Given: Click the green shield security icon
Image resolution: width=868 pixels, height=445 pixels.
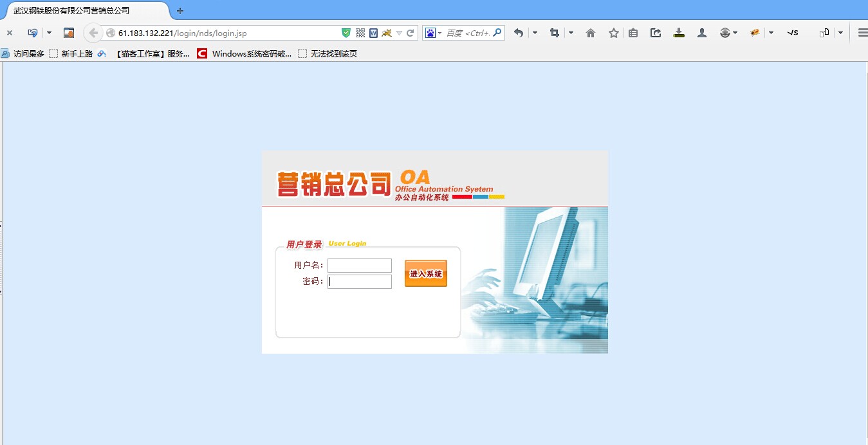Looking at the screenshot, I should 346,33.
